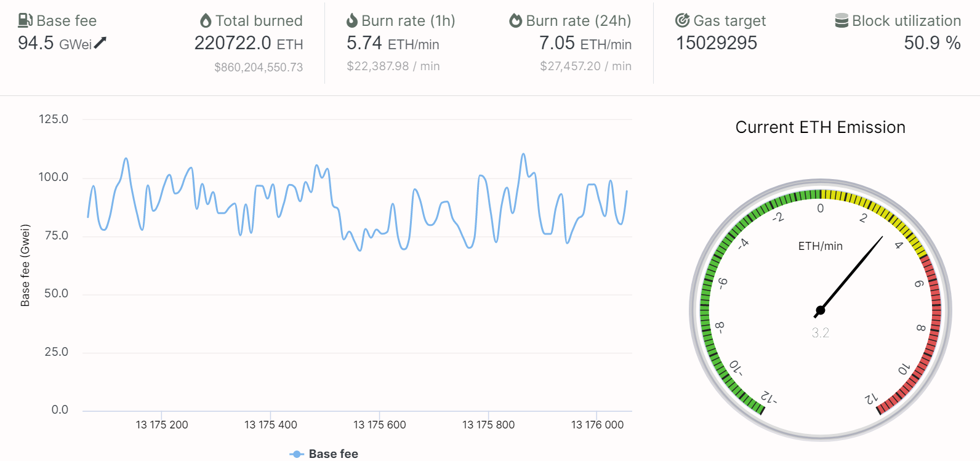The width and height of the screenshot is (980, 461).
Task: Click the target icon beside Gas target
Action: click(682, 20)
